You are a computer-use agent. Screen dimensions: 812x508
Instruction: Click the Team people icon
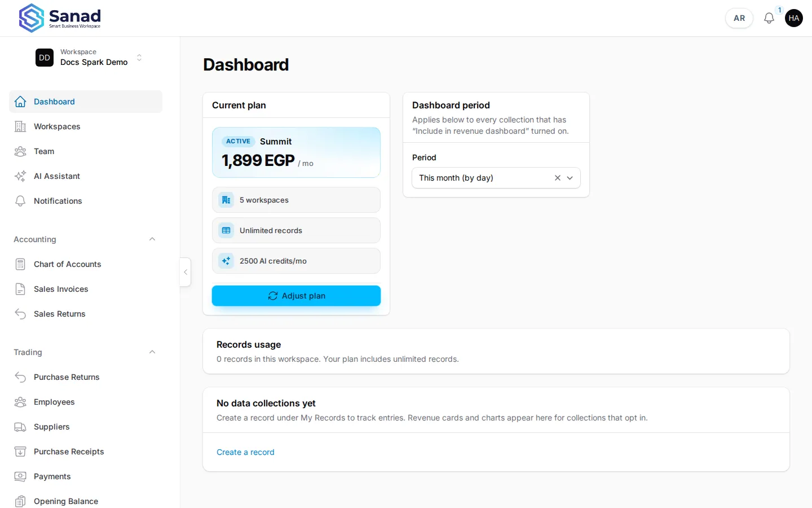[20, 151]
